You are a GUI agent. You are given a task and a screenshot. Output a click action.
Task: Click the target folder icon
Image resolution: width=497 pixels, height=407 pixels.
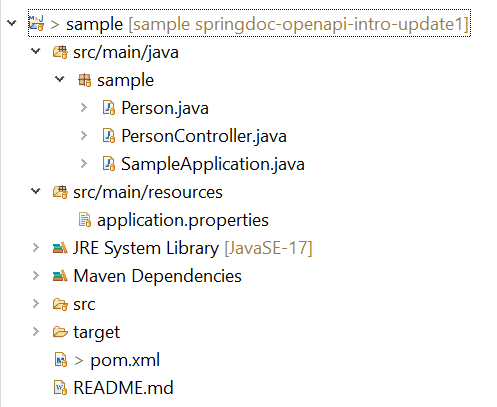[60, 332]
